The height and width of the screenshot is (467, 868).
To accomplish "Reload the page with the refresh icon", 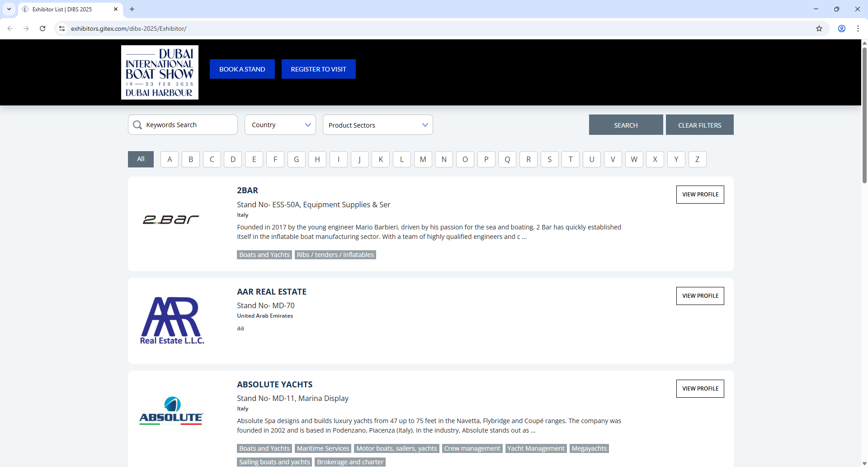I will (42, 29).
